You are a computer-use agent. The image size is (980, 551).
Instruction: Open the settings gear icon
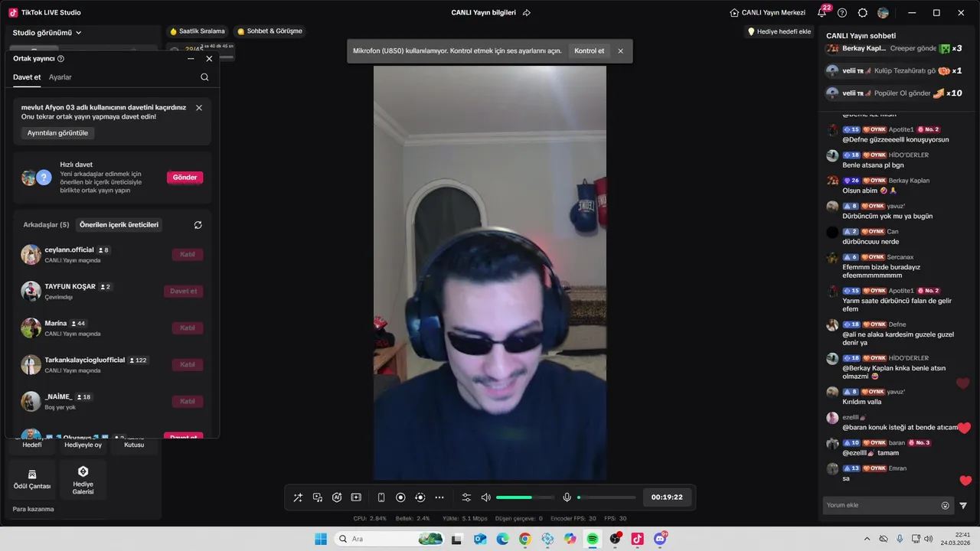pyautogui.click(x=863, y=13)
